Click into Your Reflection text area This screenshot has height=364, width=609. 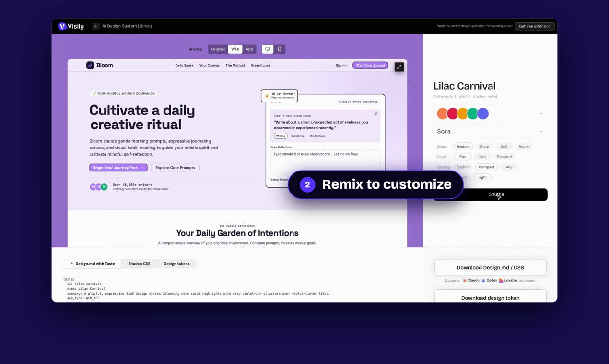point(325,161)
